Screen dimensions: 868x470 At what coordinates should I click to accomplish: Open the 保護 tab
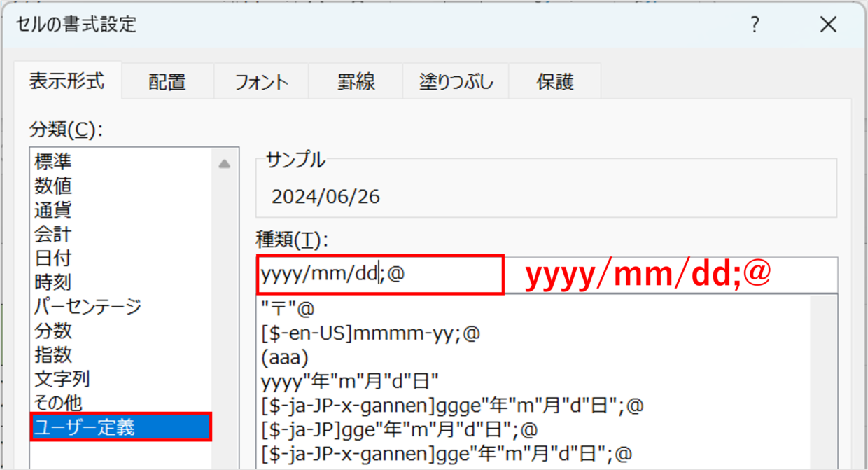(555, 82)
